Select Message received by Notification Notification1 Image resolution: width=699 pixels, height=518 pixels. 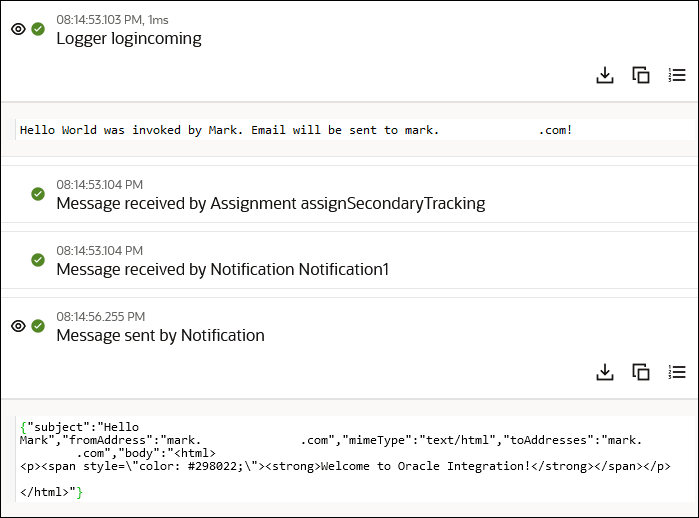click(x=222, y=270)
